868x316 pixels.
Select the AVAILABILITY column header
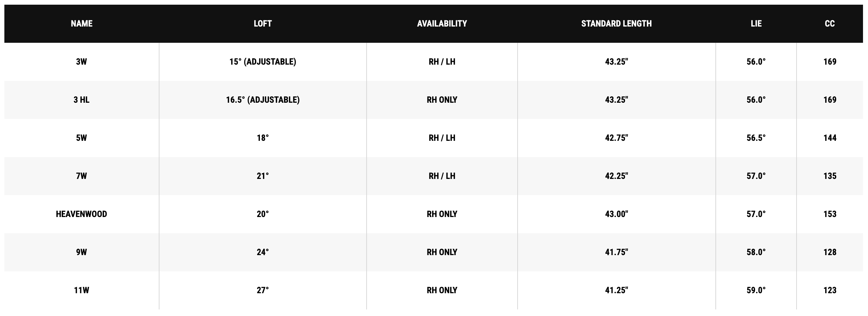point(442,24)
